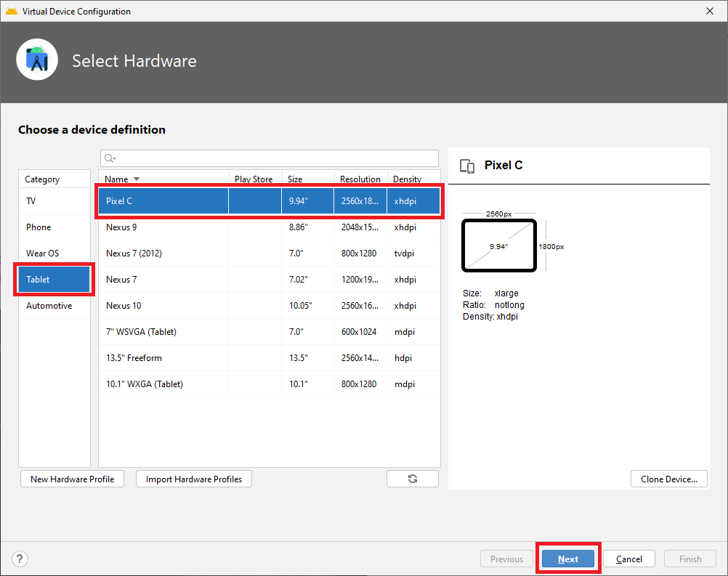The image size is (728, 576).
Task: Click the Cancel button
Action: point(629,559)
